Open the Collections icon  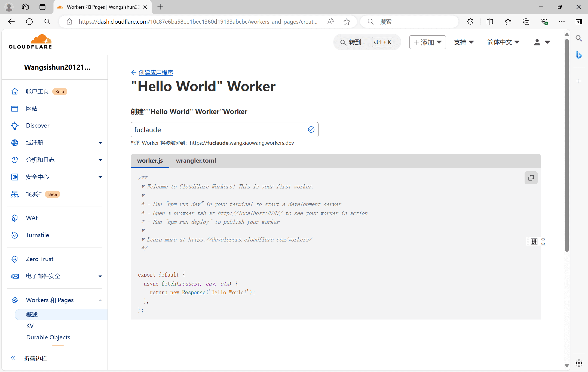click(526, 22)
